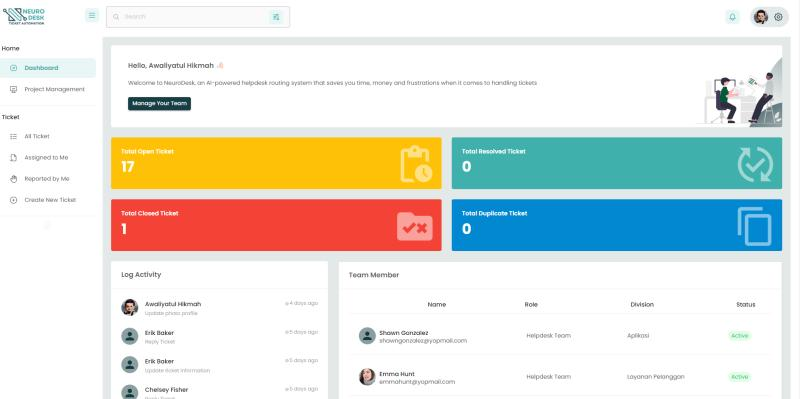This screenshot has width=800, height=399.
Task: Click the Name column header
Action: 437,305
